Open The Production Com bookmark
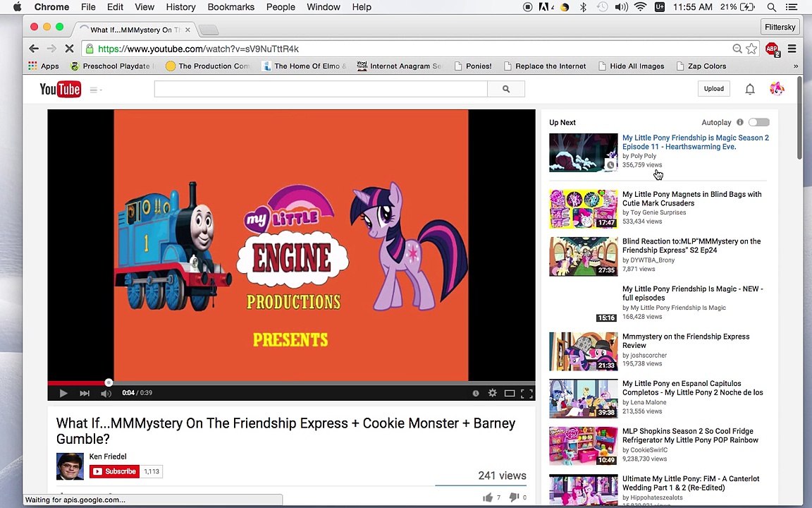The height and width of the screenshot is (508, 812). pos(208,66)
